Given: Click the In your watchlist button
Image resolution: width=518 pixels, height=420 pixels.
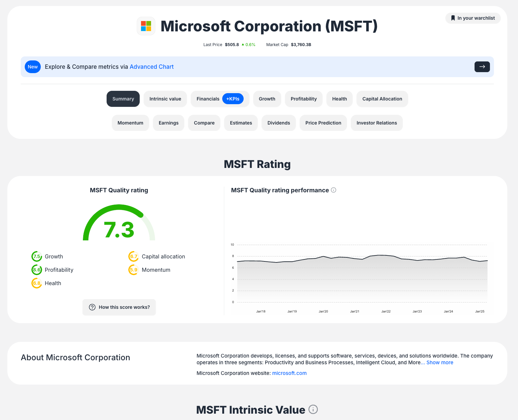Looking at the screenshot, I should [x=473, y=18].
